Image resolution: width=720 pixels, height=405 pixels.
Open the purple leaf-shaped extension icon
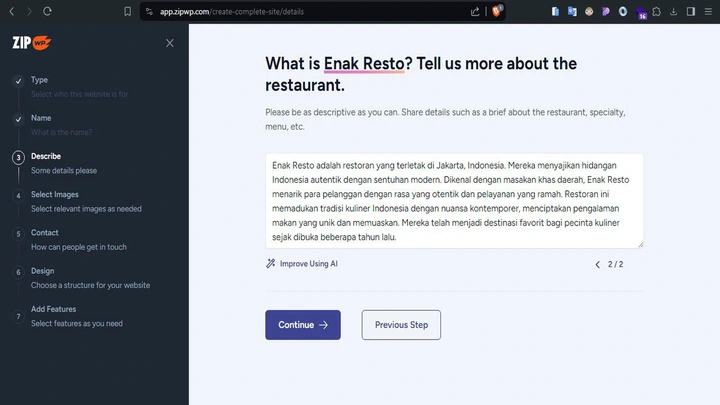tap(606, 11)
